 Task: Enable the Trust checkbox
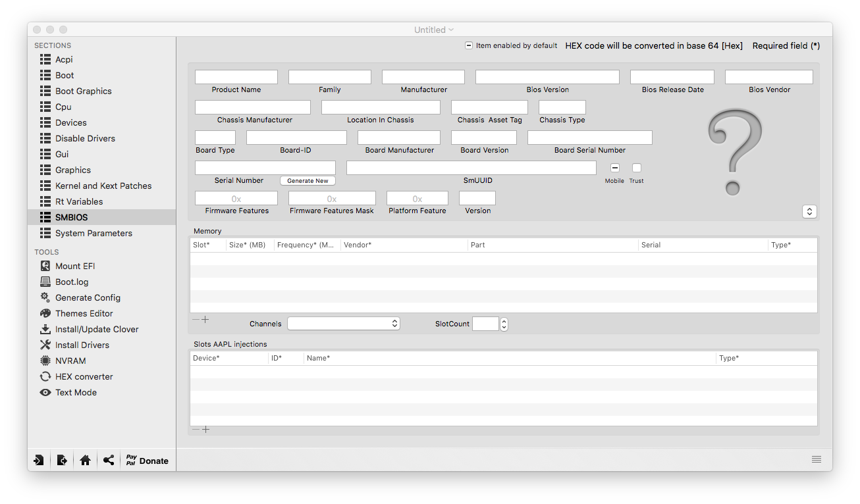tap(636, 168)
